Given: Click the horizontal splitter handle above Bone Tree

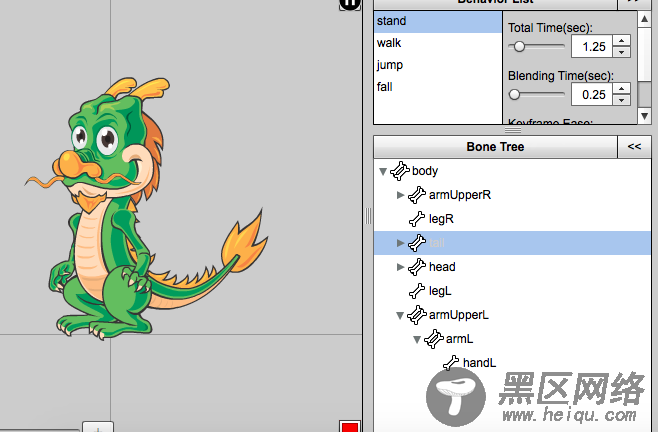Looking at the screenshot, I should 512,130.
